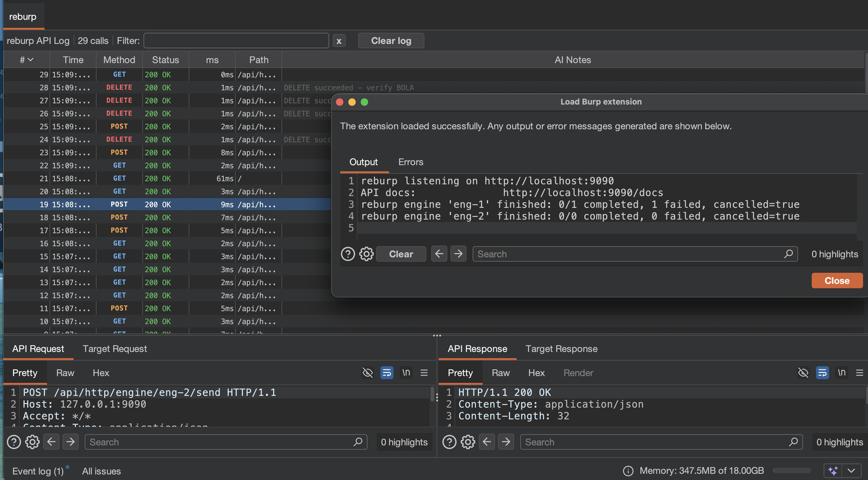
Task: Open the Event log (1)
Action: [x=38, y=471]
